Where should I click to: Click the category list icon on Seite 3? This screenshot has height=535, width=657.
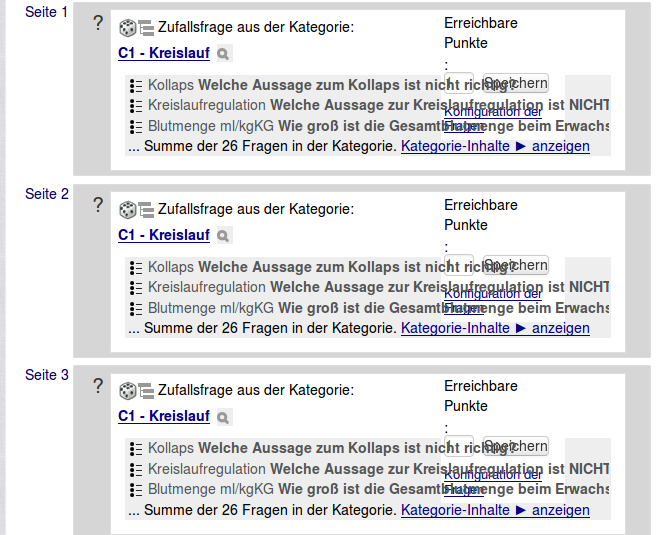[x=146, y=391]
